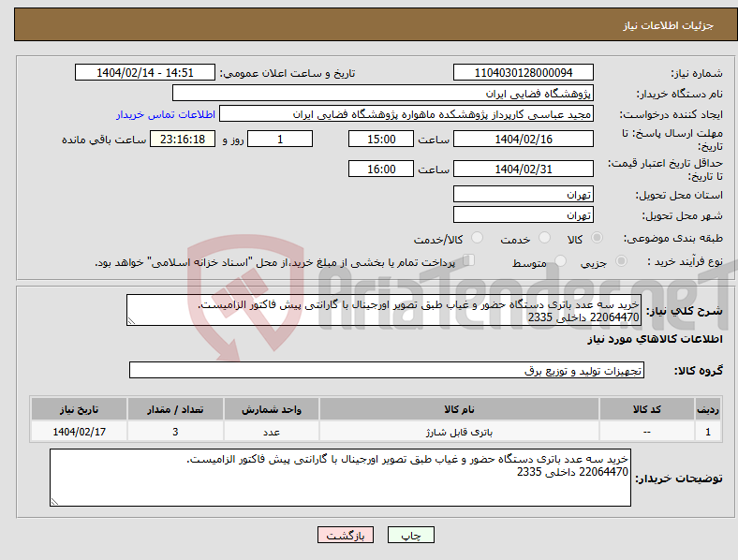The image size is (738, 560).
Task: Click the تعداد / مقدار column header
Action: tap(175, 409)
